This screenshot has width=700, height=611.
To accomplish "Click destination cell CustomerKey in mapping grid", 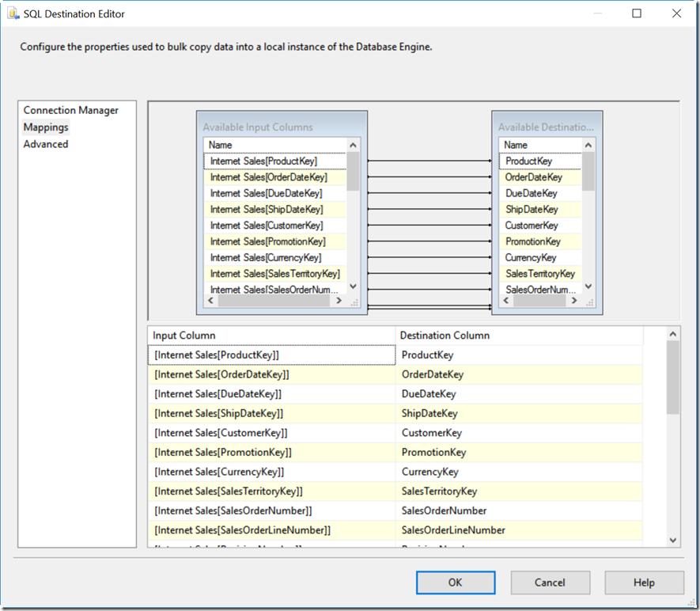I will click(x=519, y=433).
